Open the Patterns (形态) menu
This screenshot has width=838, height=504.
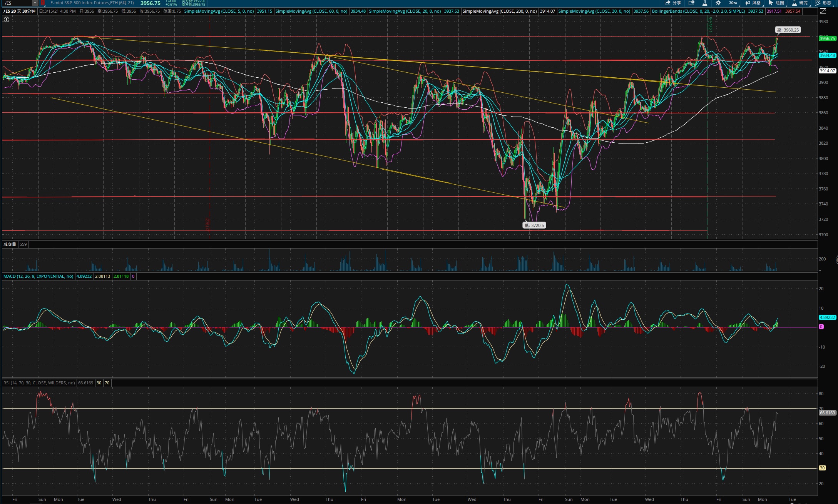823,3
